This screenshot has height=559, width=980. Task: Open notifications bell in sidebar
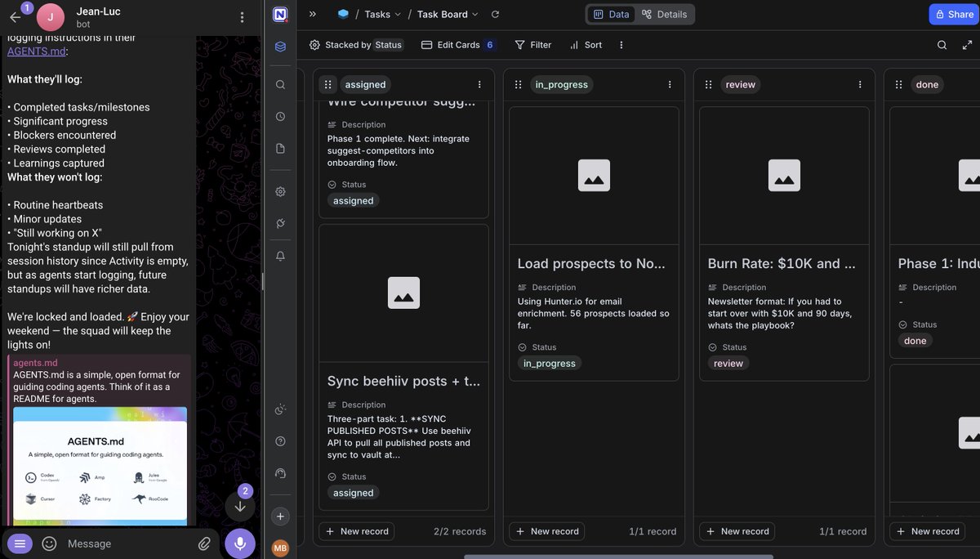(281, 256)
